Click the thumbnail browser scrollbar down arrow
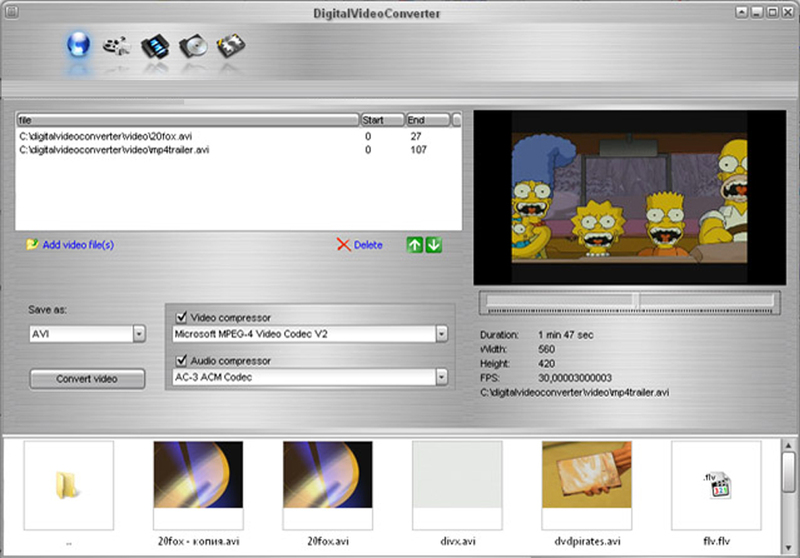Screen dimensions: 800x558 788,548
